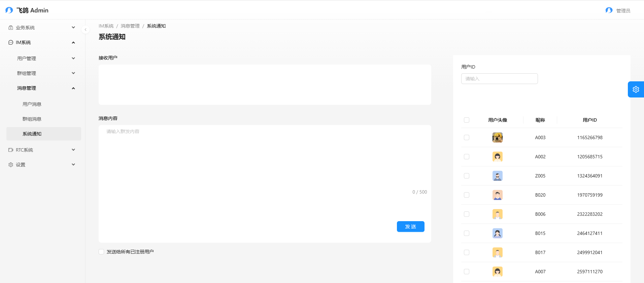Viewport: 644px width, 283px height.
Task: Open the 用户消息 menu item
Action: [x=32, y=104]
